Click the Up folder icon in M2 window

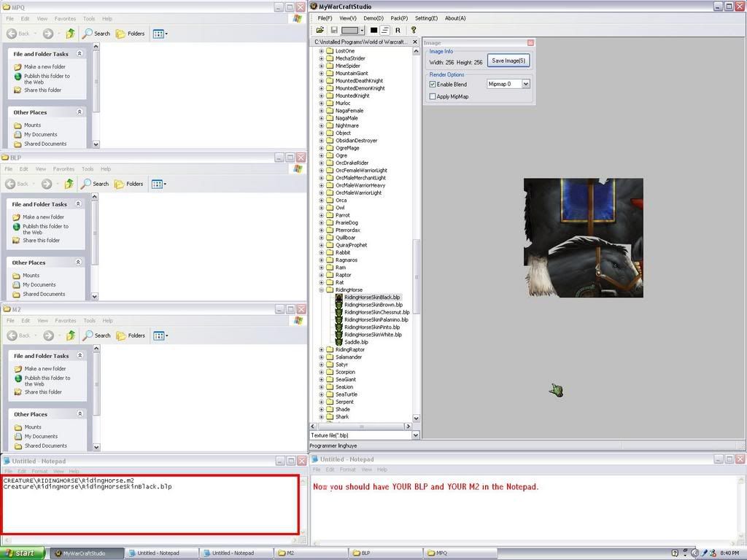pos(71,335)
